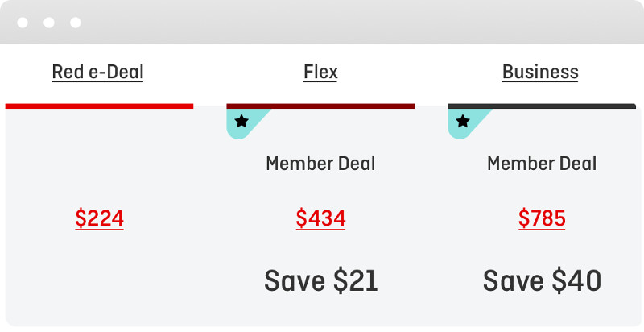Click the middle window control dot
Viewport: 644px width, 332px height.
click(x=49, y=23)
